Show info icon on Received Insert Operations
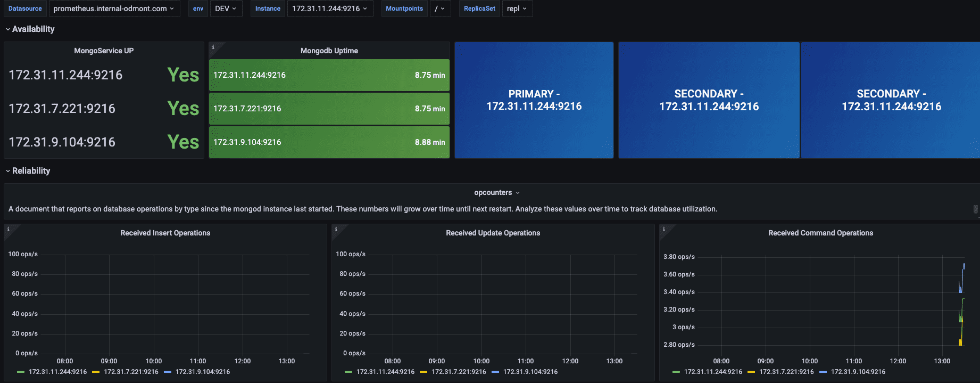 coord(9,229)
